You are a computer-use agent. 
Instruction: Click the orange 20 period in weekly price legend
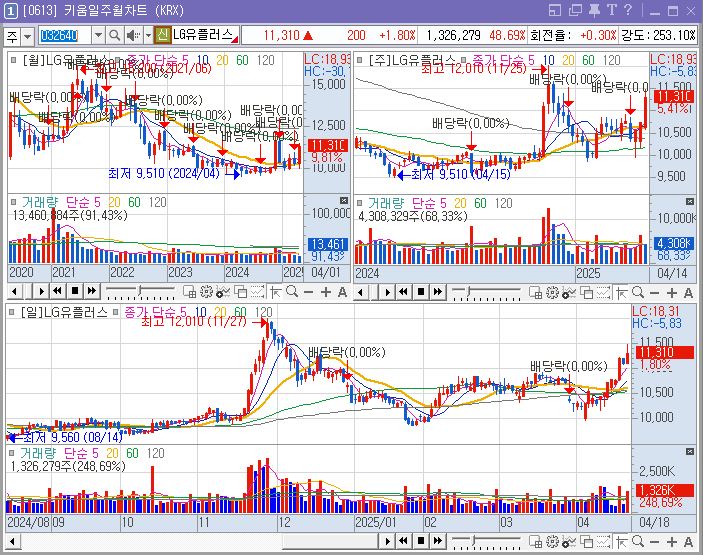568,60
